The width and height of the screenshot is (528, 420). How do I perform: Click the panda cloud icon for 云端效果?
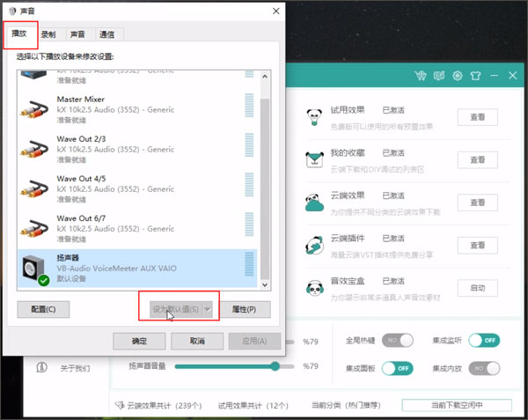pyautogui.click(x=314, y=203)
